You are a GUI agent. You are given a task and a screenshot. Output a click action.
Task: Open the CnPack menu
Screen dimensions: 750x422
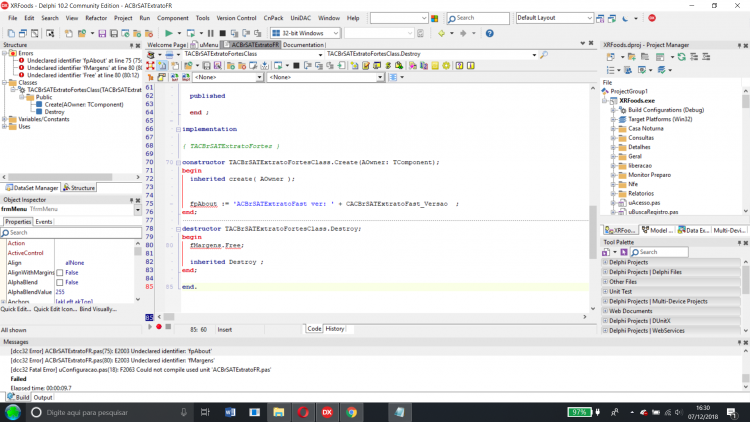coord(273,18)
